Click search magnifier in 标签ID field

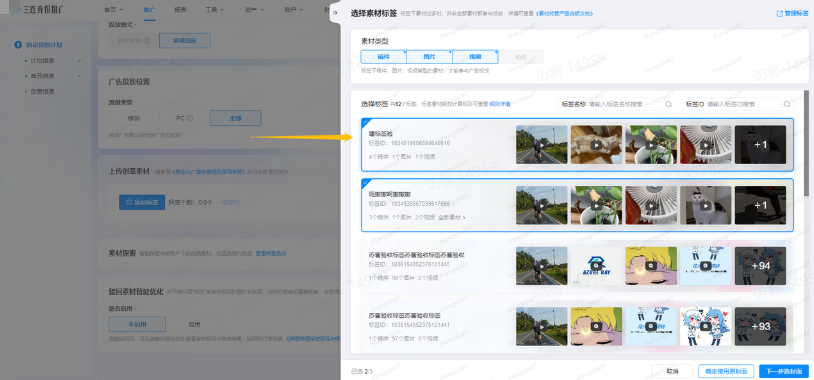point(787,104)
